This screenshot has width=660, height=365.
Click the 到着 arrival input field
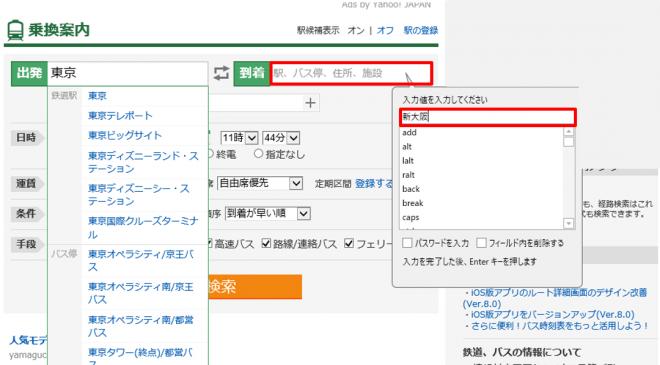click(351, 73)
